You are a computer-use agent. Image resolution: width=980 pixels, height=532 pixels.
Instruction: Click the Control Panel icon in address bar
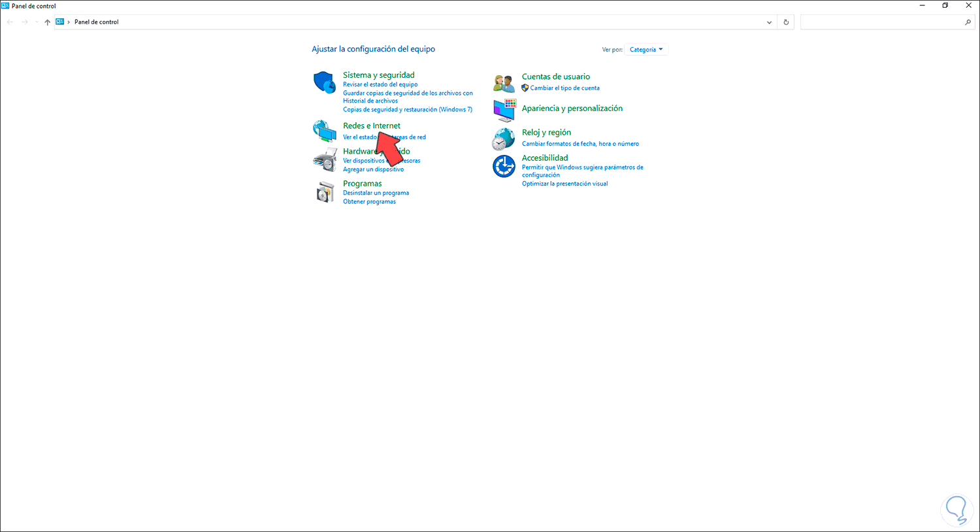tap(60, 22)
